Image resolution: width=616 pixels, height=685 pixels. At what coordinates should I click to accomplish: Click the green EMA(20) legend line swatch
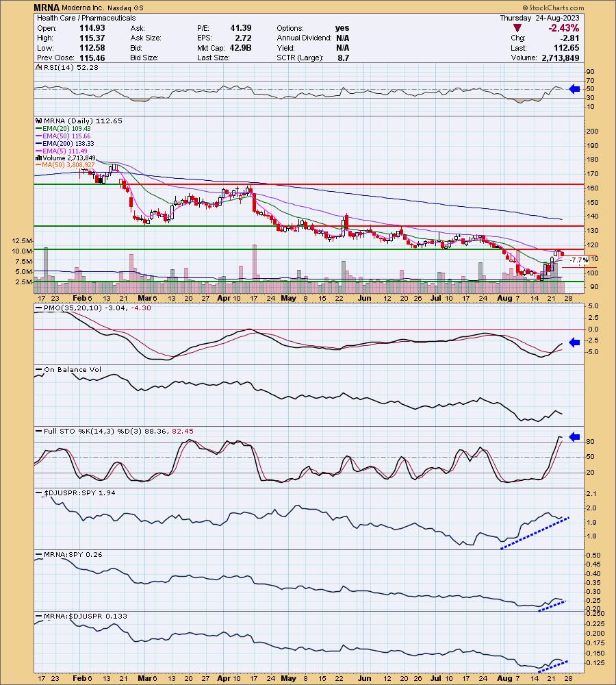tap(38, 129)
